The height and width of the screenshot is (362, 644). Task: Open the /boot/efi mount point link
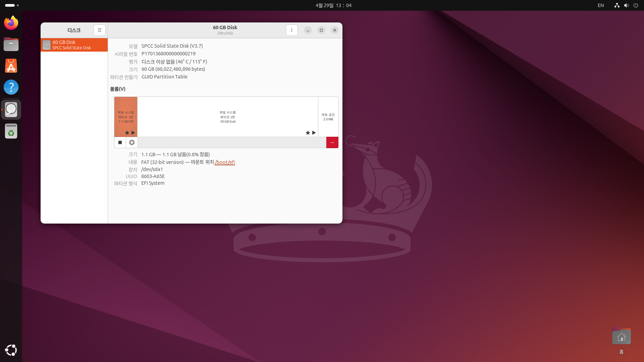coord(225,162)
